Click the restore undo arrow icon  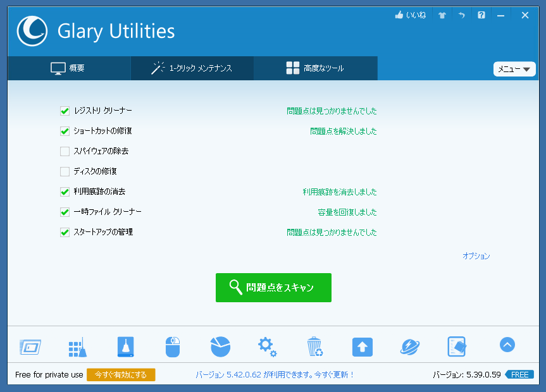pyautogui.click(x=462, y=15)
